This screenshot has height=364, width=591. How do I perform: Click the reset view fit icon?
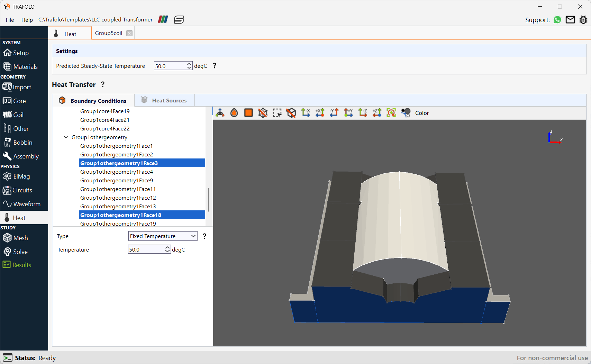coord(391,113)
